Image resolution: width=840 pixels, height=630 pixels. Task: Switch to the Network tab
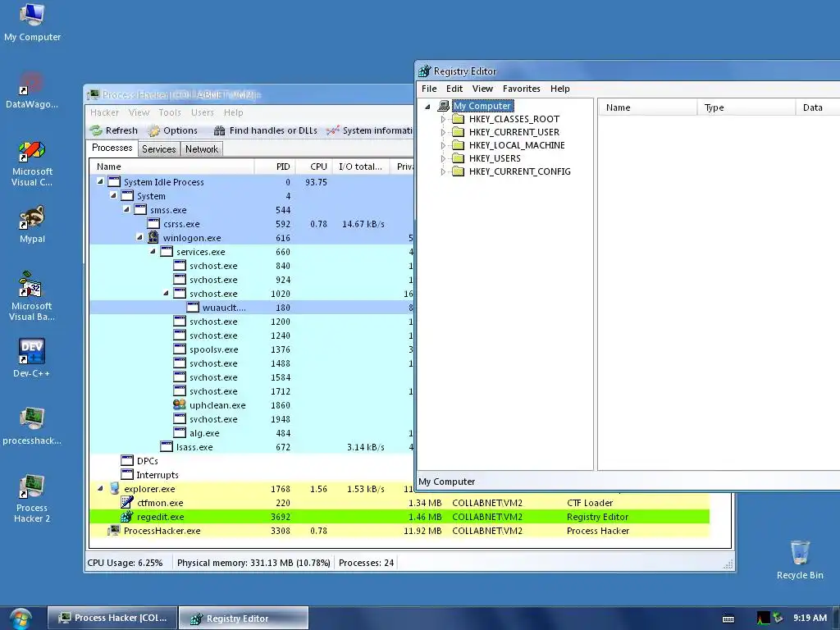tap(202, 149)
